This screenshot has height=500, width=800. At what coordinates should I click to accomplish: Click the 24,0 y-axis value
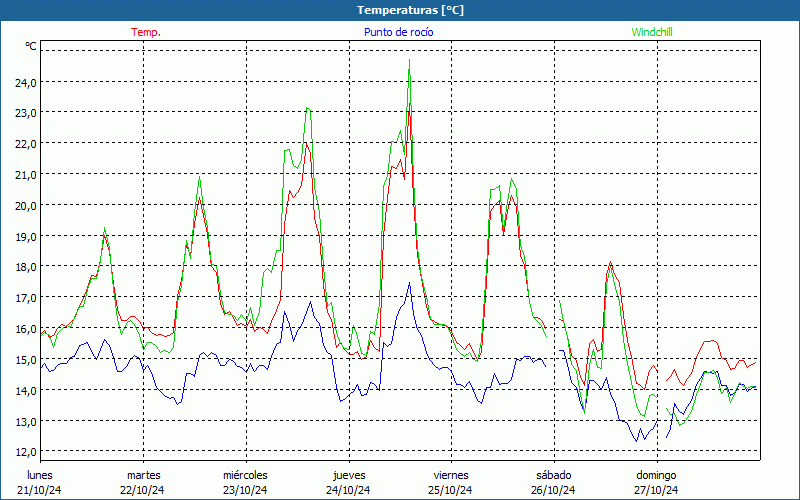[x=26, y=82]
